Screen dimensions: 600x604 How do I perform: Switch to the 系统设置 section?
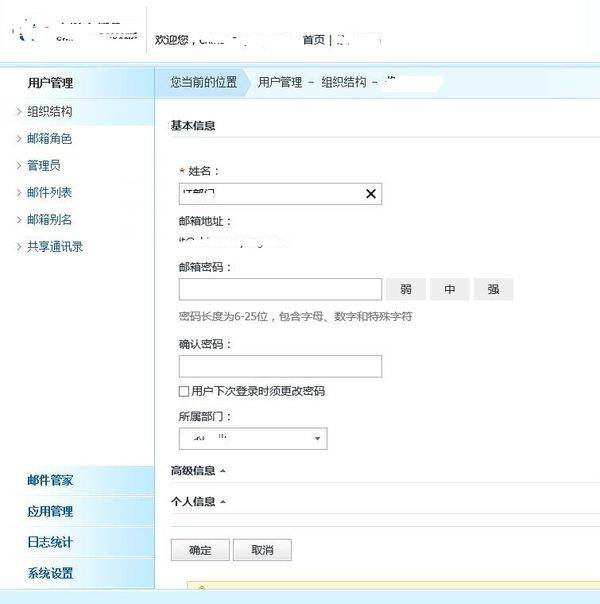[50, 573]
